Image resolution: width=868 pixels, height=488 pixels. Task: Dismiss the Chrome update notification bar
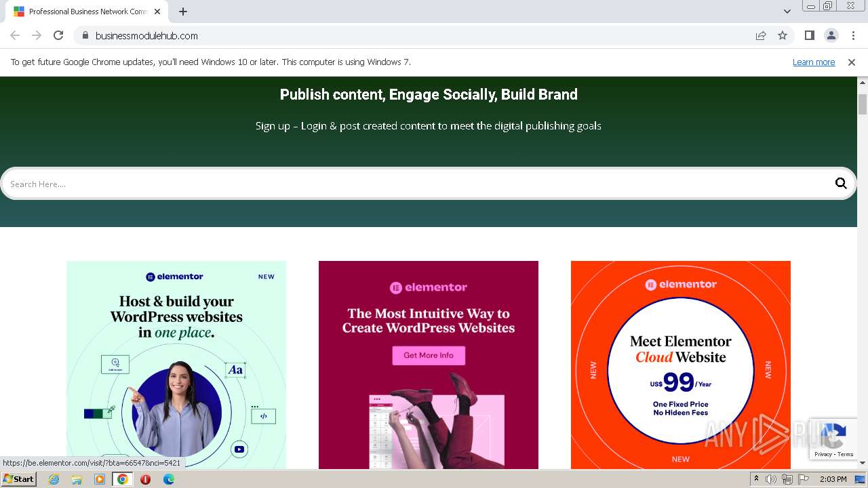click(x=852, y=62)
